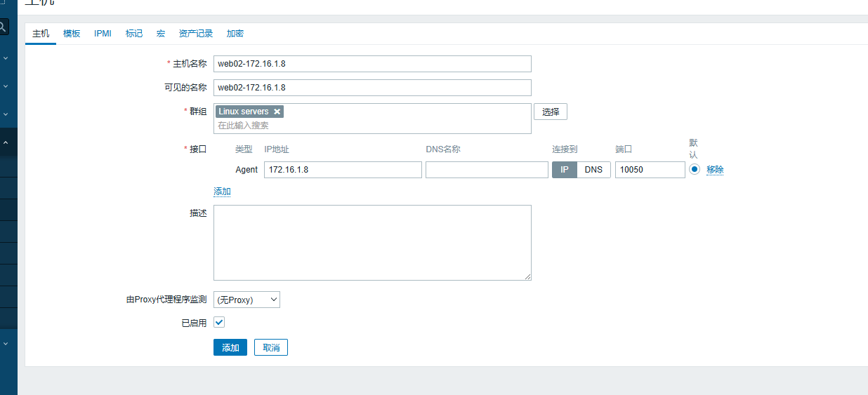Click the 群组 search box placeholder
Screen dimensions: 868x395
[243, 126]
